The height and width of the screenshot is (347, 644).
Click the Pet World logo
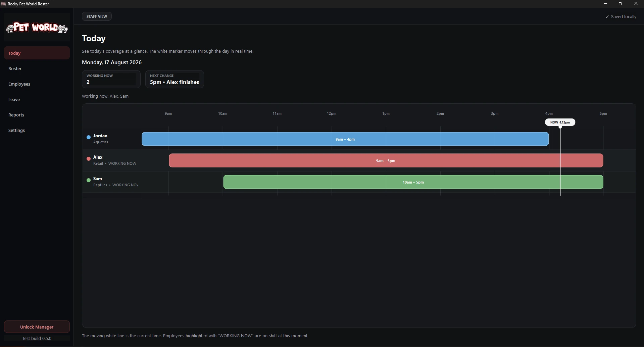click(x=37, y=27)
